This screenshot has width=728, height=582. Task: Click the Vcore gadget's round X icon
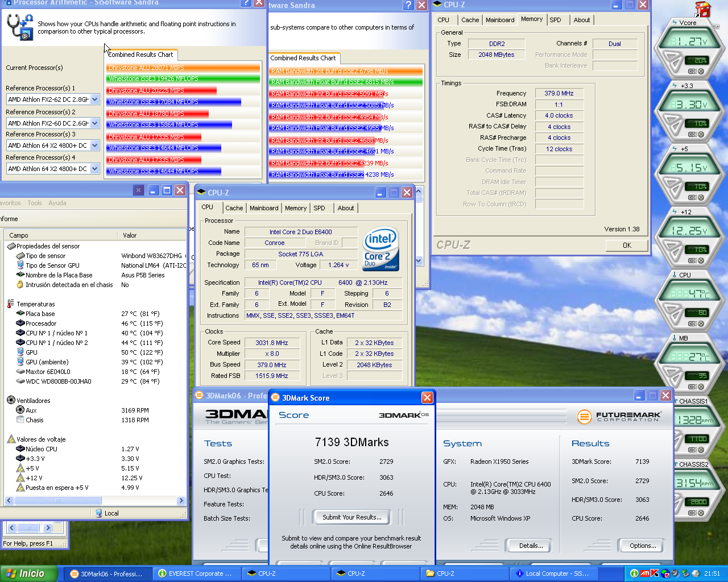(x=701, y=71)
